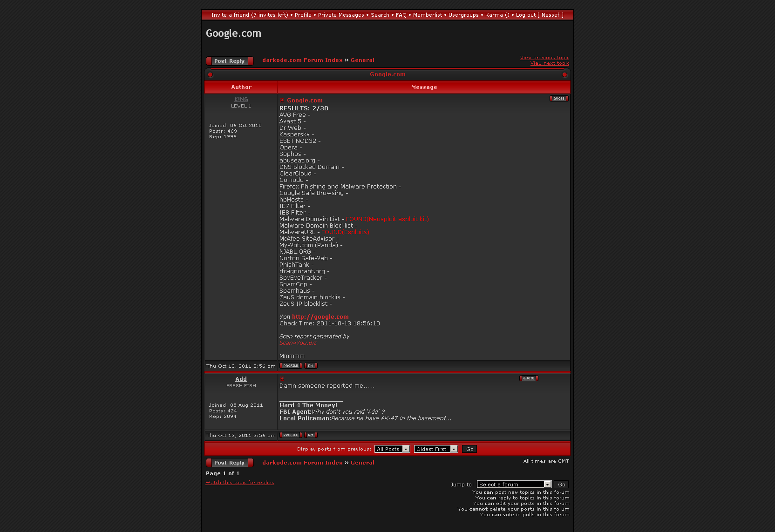This screenshot has width=775, height=532.
Task: Click PM icon under Add's post
Action: pyautogui.click(x=311, y=435)
